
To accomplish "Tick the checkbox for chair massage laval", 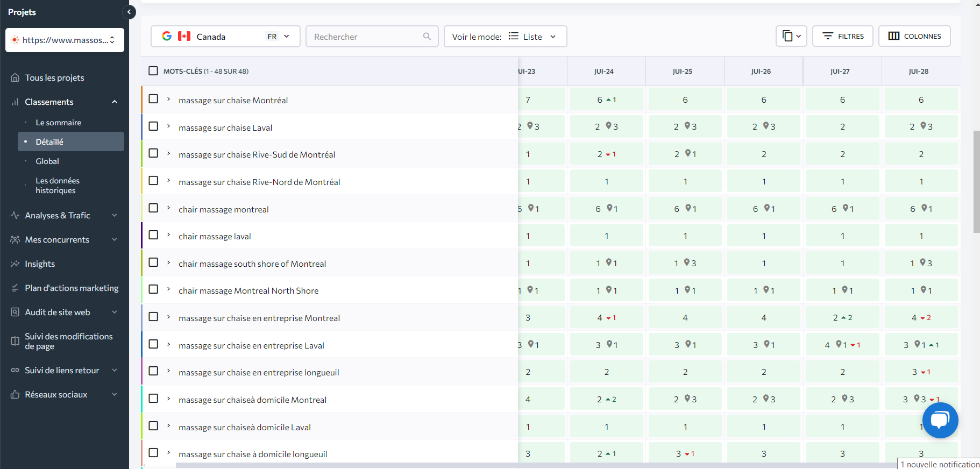I will 153,235.
